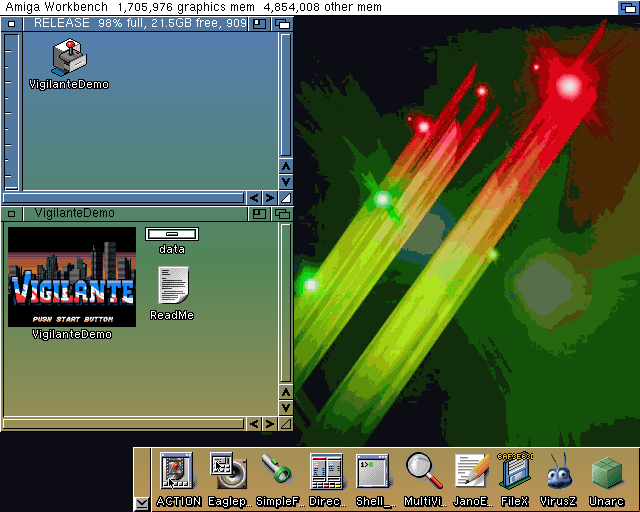Open the VigilanteDemo drawer icon in RELEASE window
This screenshot has width=640, height=512.
click(x=69, y=58)
